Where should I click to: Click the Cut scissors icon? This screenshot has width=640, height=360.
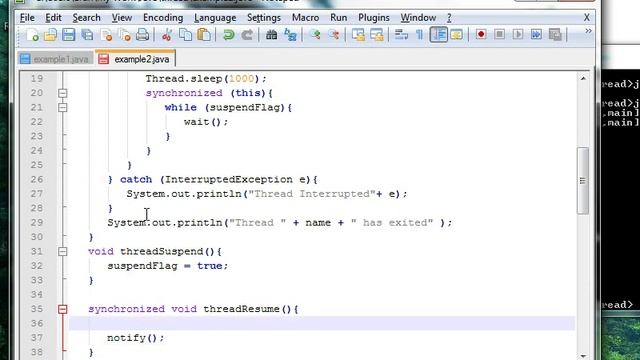pyautogui.click(x=166, y=35)
